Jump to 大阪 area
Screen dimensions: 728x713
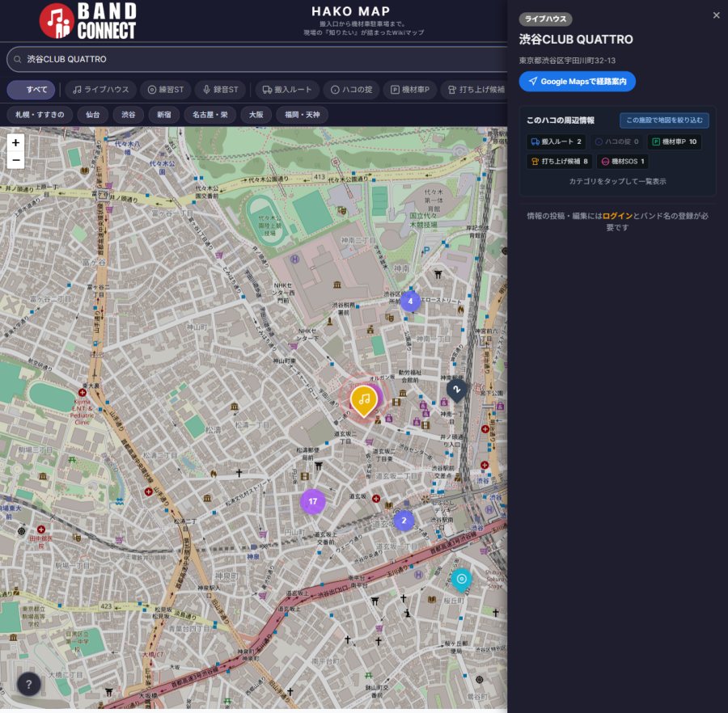click(256, 115)
